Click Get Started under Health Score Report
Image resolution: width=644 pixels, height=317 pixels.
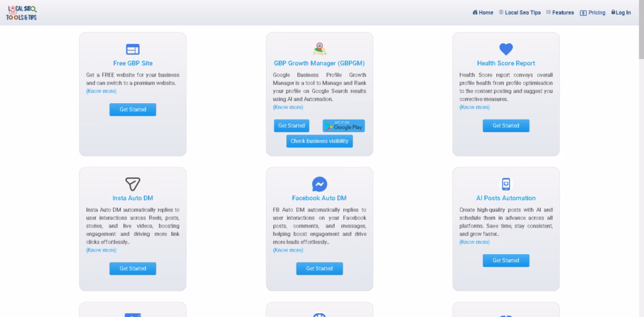[x=506, y=126]
